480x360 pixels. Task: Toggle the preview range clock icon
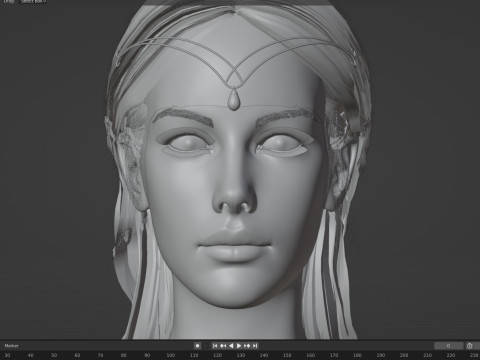470,346
